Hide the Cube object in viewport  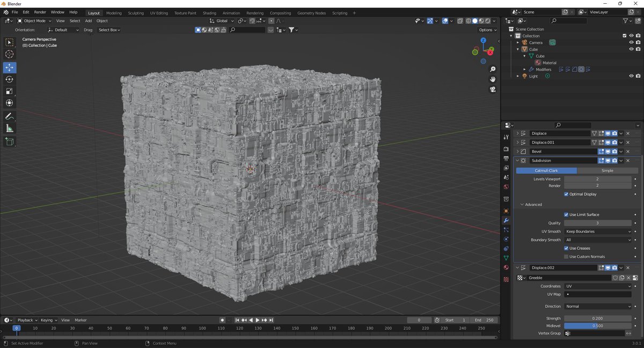(x=631, y=49)
